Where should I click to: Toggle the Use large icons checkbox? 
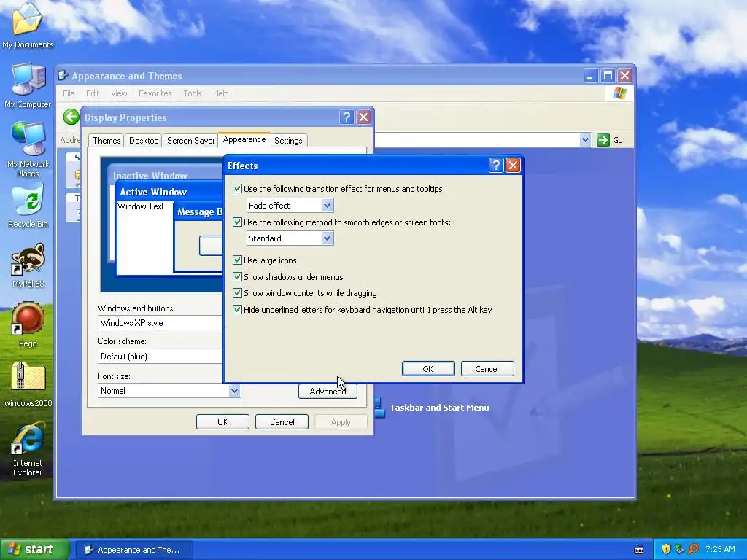pyautogui.click(x=237, y=260)
